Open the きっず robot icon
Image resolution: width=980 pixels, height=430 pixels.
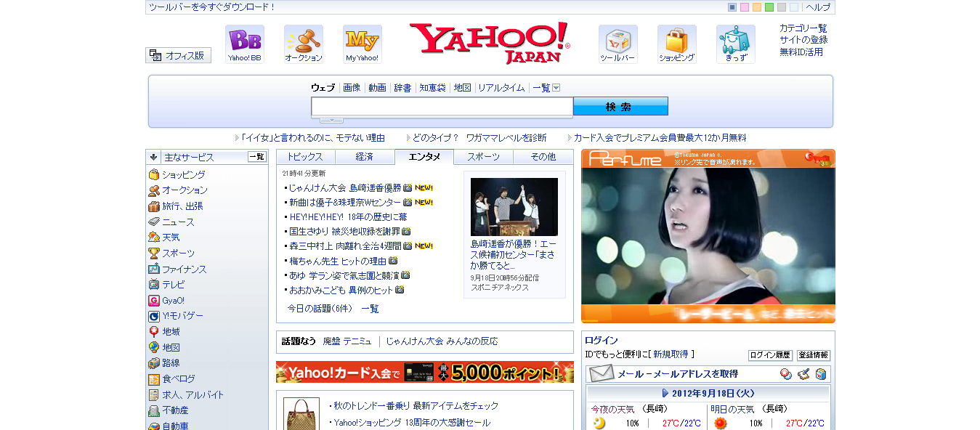pos(736,44)
